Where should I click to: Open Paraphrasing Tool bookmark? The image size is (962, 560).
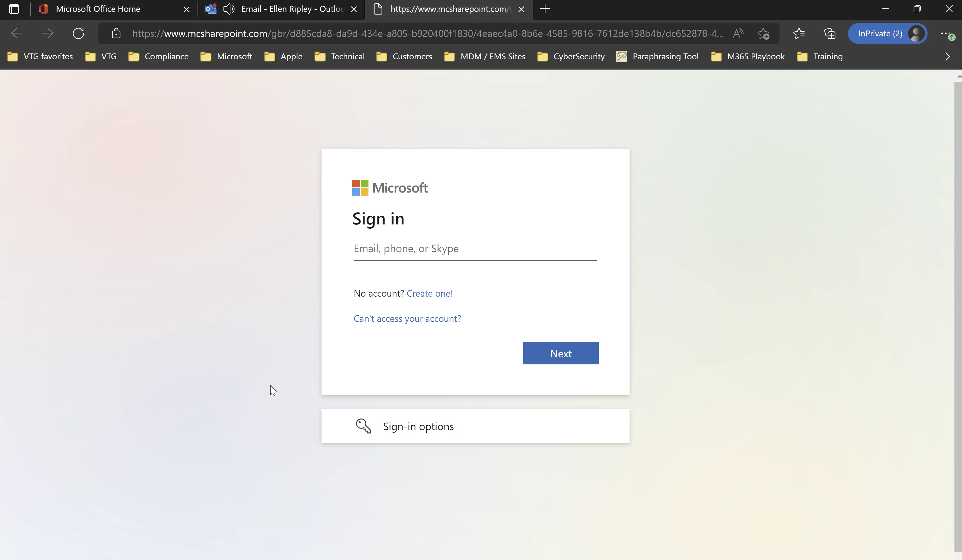coord(657,57)
